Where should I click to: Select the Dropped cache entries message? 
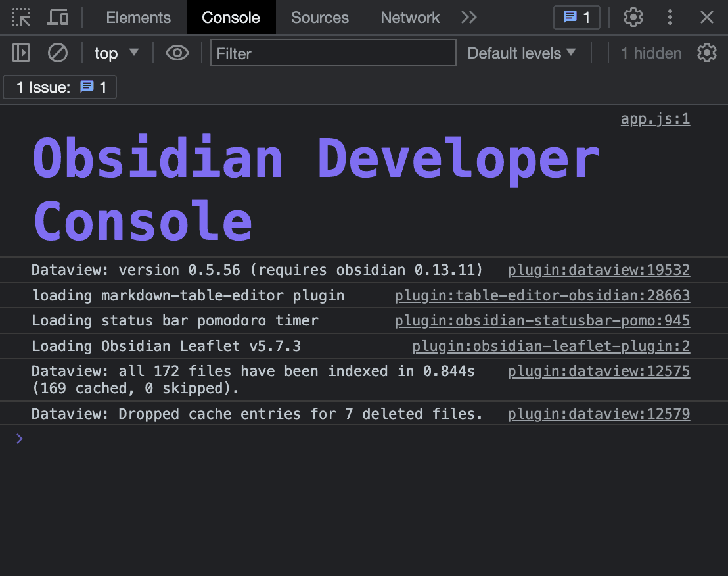click(x=257, y=414)
